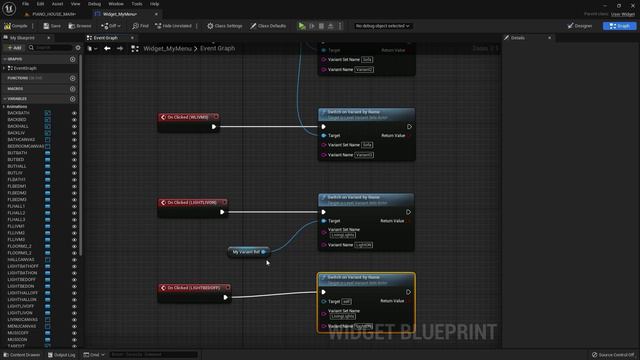Click Target pin on selected Switch node
The width and height of the screenshot is (640, 360).
pyautogui.click(x=324, y=302)
